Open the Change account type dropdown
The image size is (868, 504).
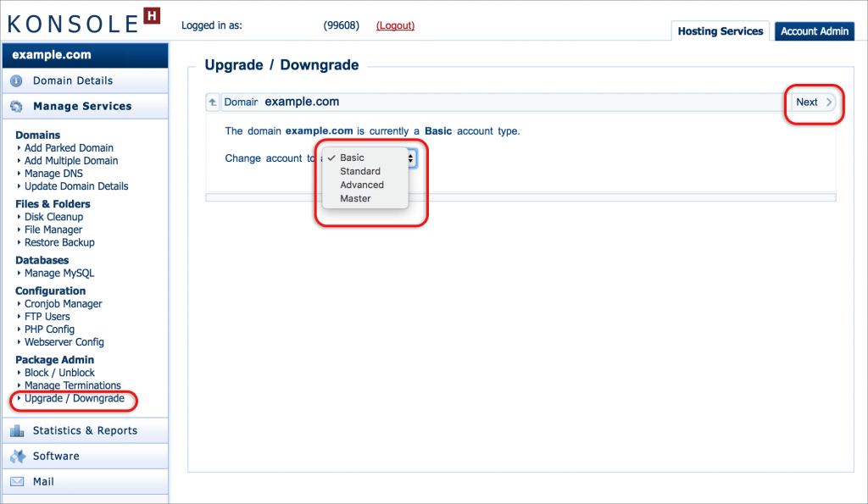[x=398, y=158]
